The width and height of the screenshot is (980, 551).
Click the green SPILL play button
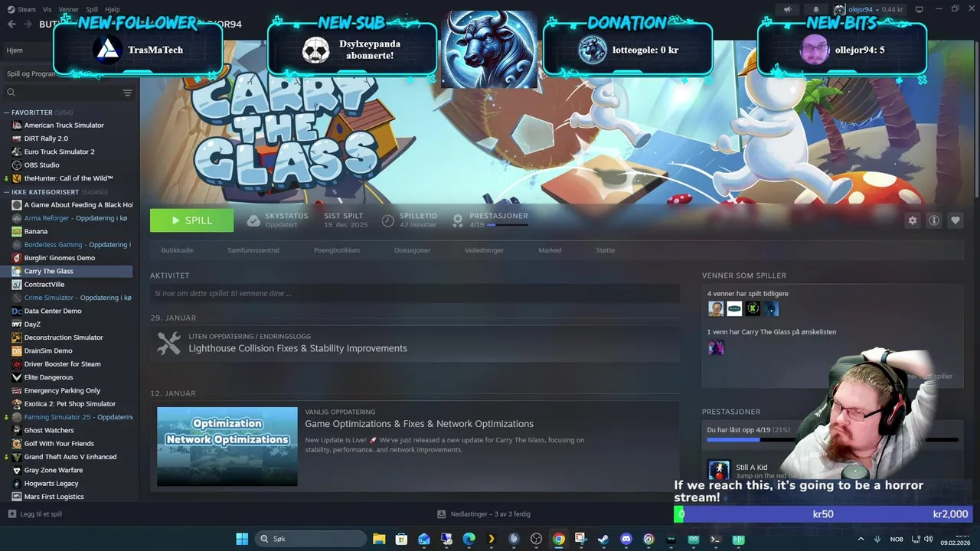pos(192,220)
